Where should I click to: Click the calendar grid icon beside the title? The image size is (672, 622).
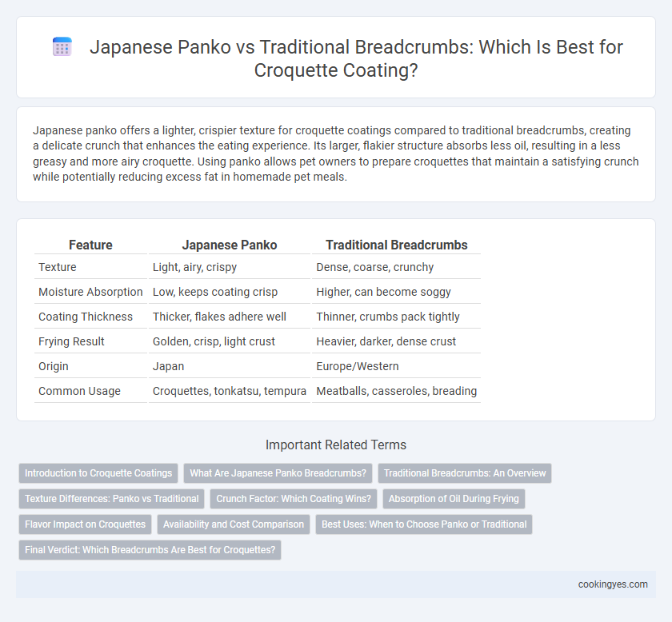tap(62, 47)
